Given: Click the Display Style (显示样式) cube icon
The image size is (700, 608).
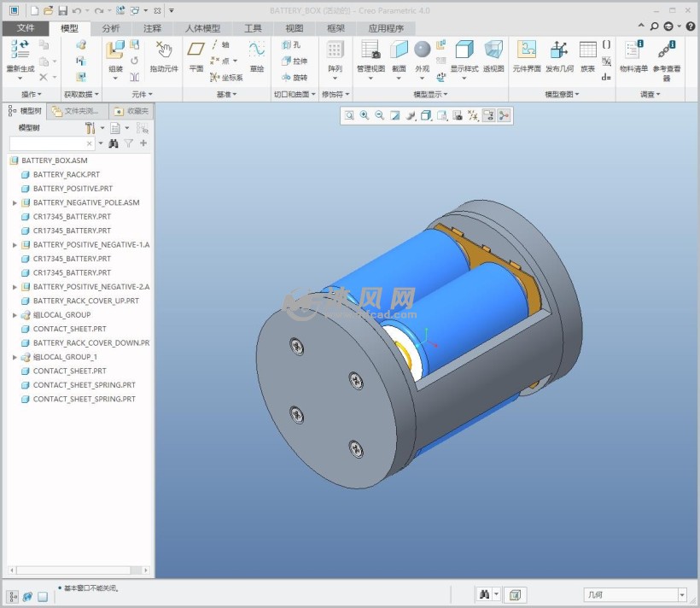Looking at the screenshot, I should coord(464,50).
